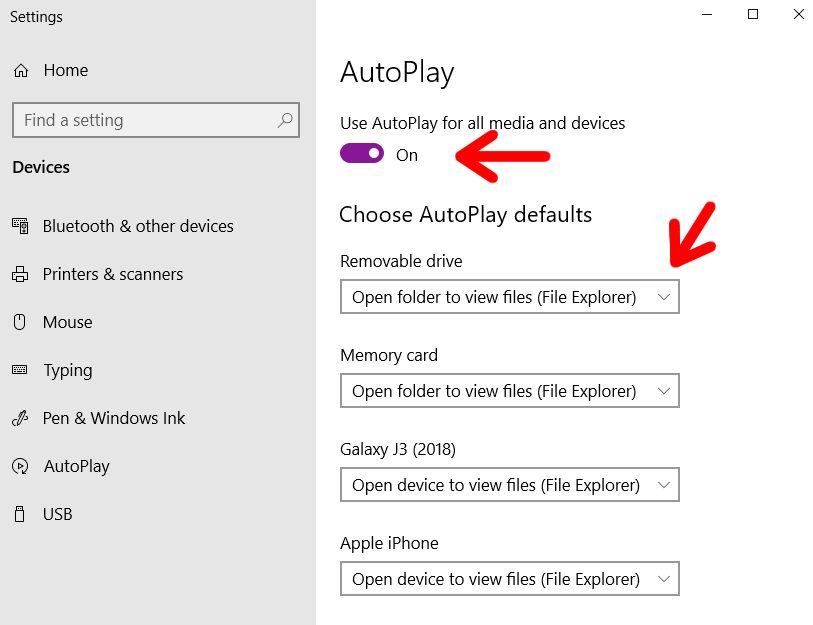Click the AutoPlay sidebar icon
Image resolution: width=813 pixels, height=625 pixels.
20,466
